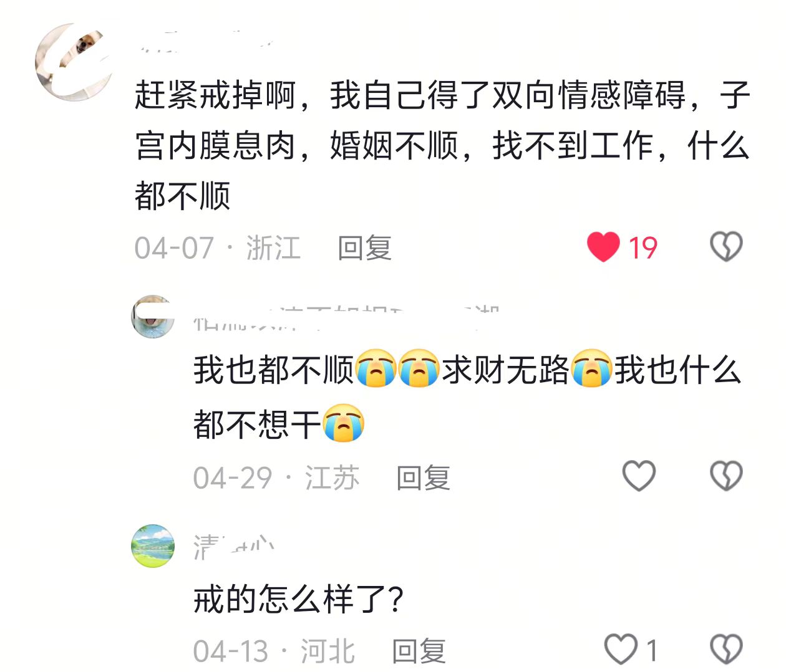Image resolution: width=786 pixels, height=672 pixels.
Task: Open the top commenter's dog avatar
Action: [x=74, y=62]
